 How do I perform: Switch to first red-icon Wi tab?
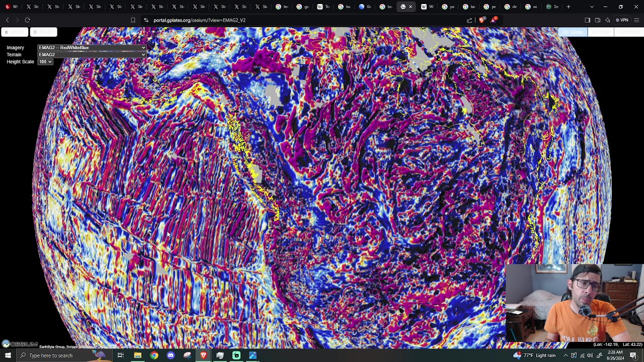[x=11, y=7]
